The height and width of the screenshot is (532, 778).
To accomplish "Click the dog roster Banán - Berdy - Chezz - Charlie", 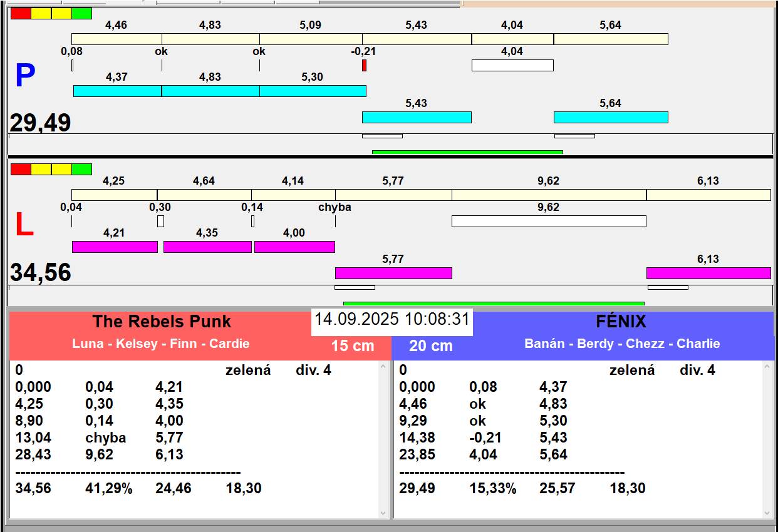I will click(x=622, y=344).
